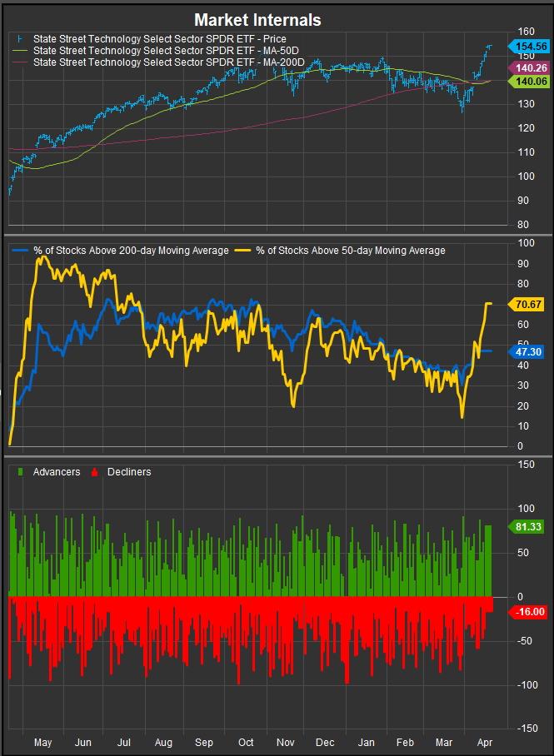Click the Jan label on the time axis

point(366,742)
